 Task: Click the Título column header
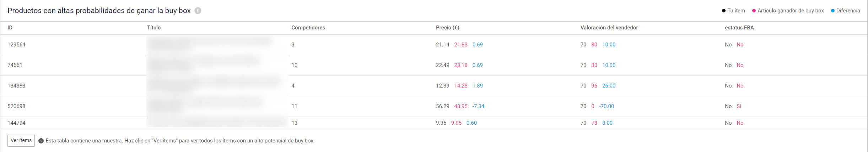coord(154,28)
